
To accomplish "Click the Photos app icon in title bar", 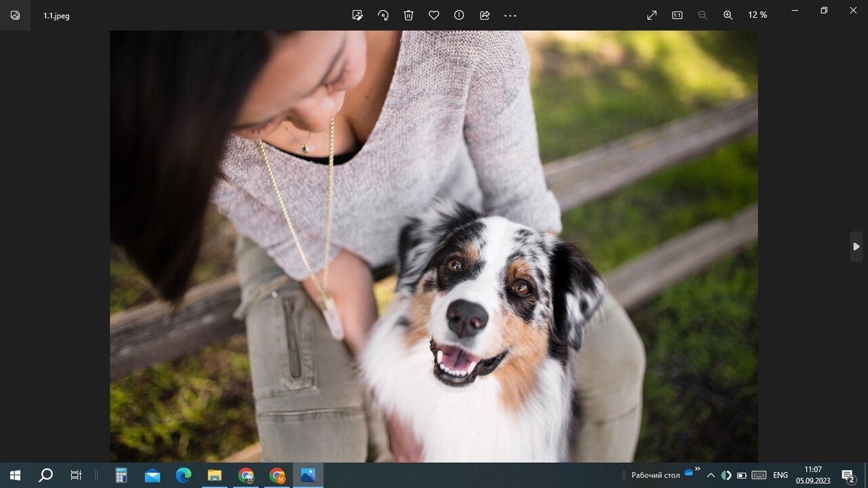I will [x=15, y=15].
